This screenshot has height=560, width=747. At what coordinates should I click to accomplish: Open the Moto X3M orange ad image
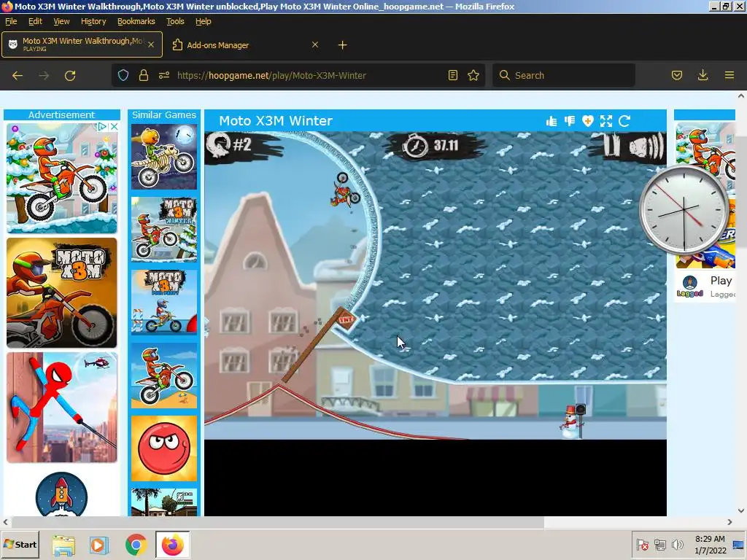coord(61,293)
